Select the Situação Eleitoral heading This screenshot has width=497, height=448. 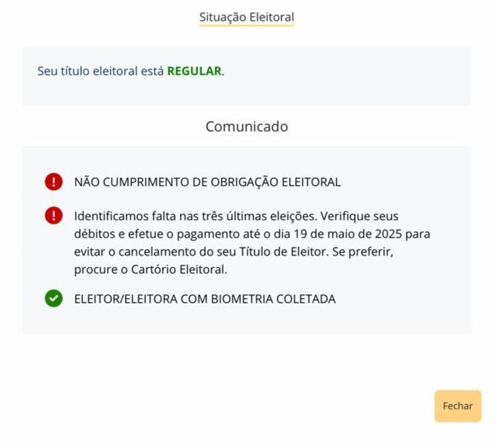click(247, 16)
